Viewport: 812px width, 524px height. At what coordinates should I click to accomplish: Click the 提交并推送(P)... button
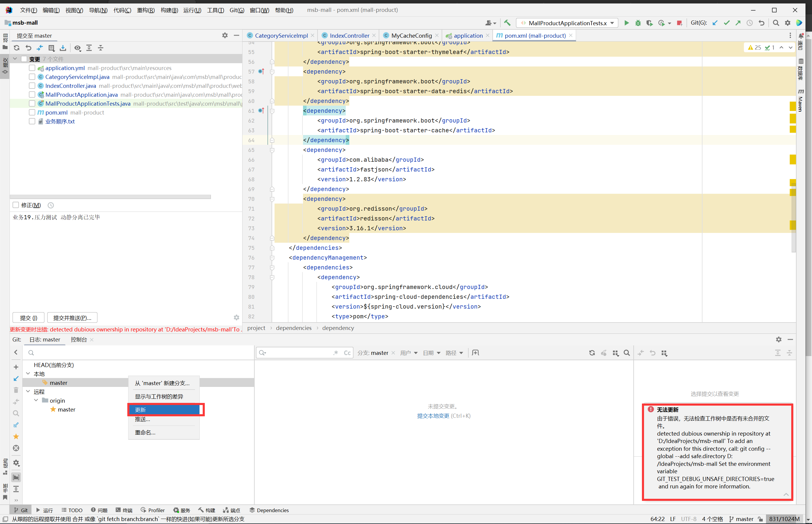click(x=72, y=317)
